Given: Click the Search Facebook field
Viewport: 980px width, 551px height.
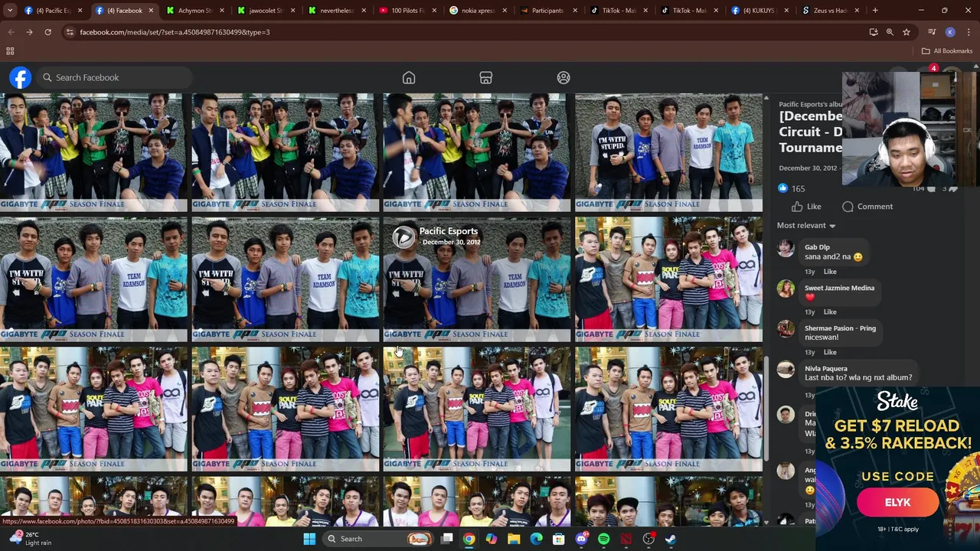Looking at the screenshot, I should click(x=115, y=77).
